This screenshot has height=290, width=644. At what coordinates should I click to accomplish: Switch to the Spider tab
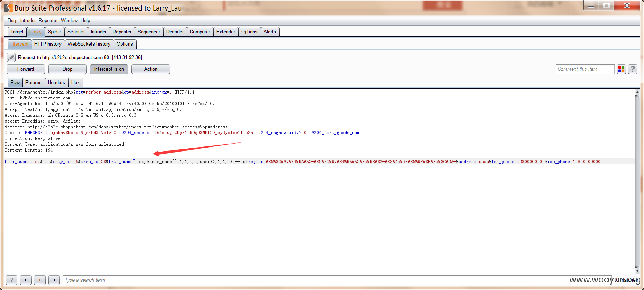coord(55,32)
